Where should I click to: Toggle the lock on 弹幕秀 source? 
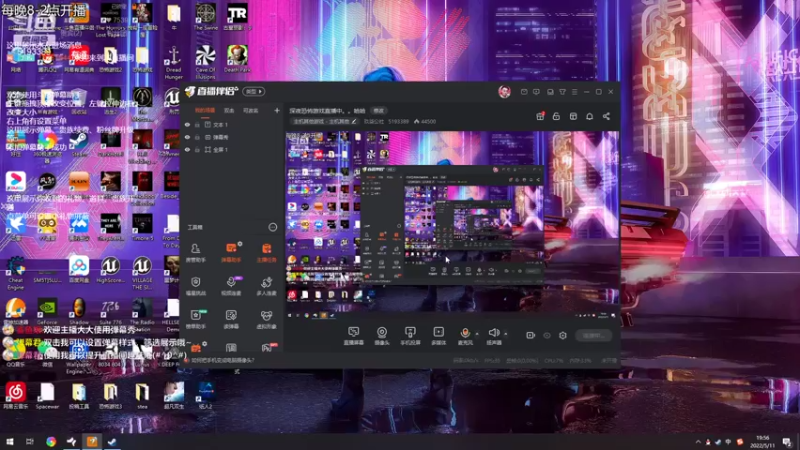[x=197, y=137]
